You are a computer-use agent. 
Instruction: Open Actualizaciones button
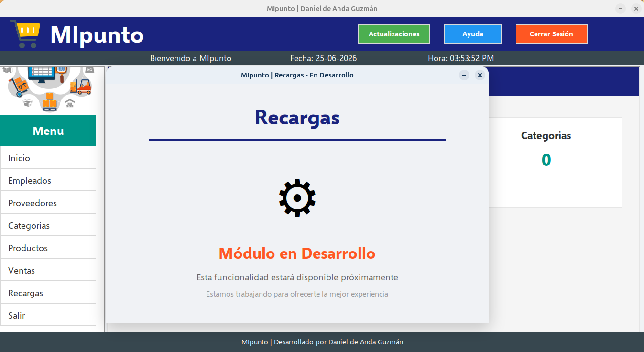tap(394, 34)
